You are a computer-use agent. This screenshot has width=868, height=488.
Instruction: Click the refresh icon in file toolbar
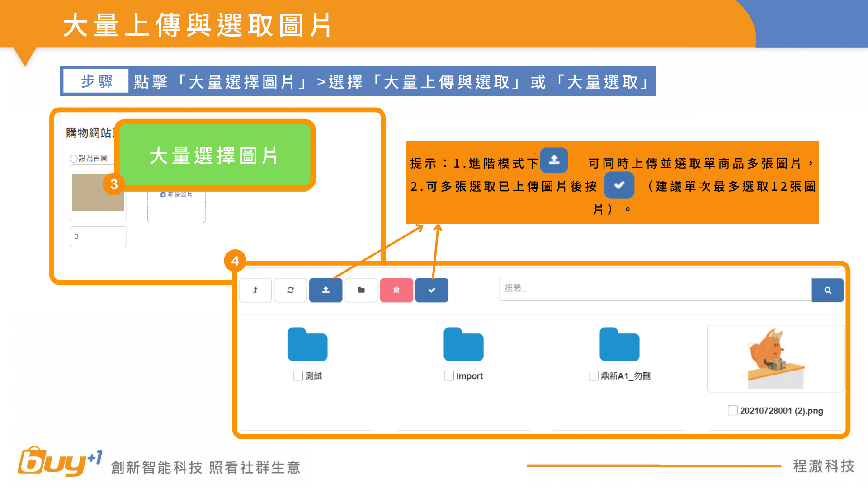click(290, 290)
